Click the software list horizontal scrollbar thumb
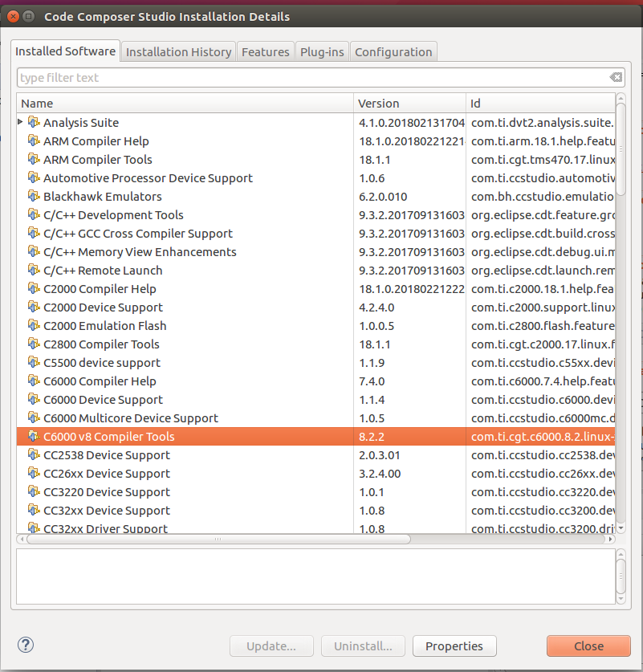Image resolution: width=643 pixels, height=672 pixels. click(218, 540)
